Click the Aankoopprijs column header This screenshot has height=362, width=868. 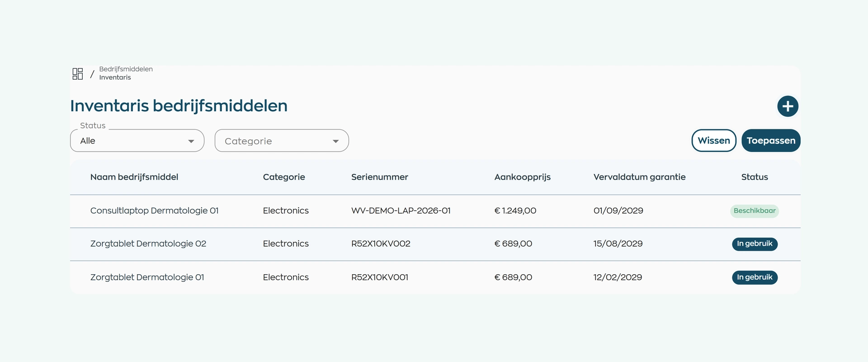click(523, 177)
